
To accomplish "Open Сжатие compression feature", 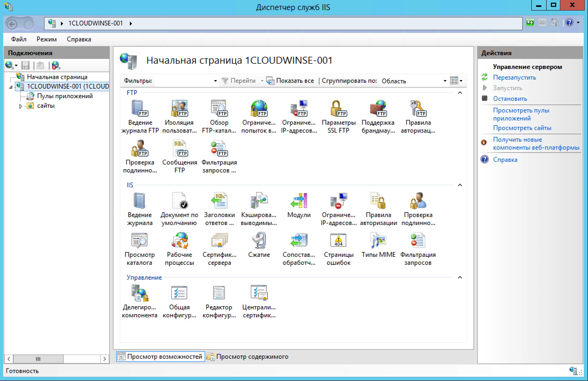I will tap(259, 245).
